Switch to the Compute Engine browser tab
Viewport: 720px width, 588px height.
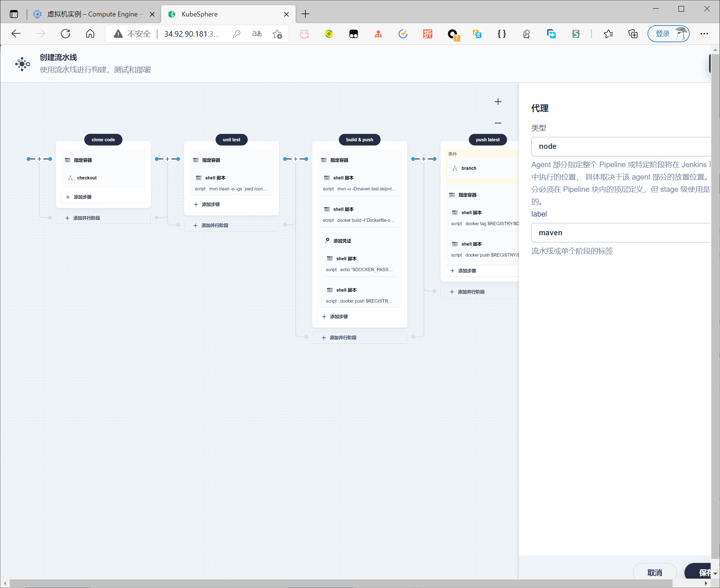click(x=94, y=14)
